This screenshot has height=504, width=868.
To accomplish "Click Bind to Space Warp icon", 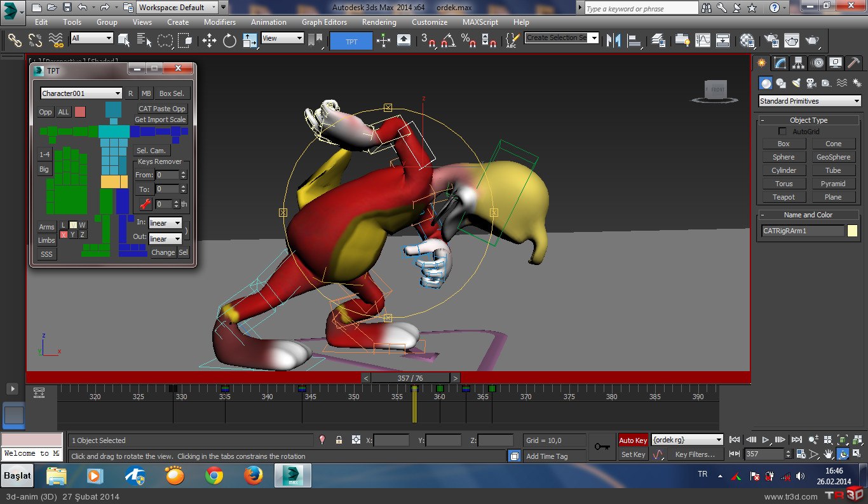I will point(57,40).
